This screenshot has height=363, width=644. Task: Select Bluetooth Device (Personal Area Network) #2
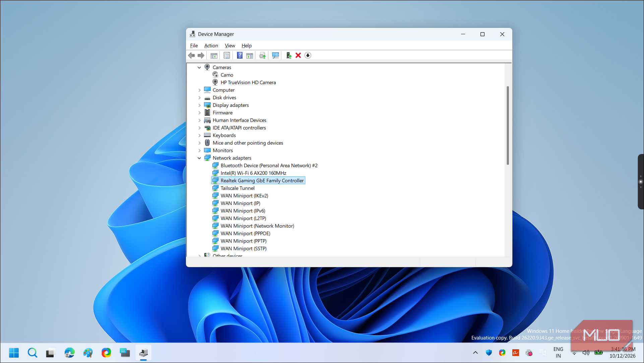coord(269,166)
